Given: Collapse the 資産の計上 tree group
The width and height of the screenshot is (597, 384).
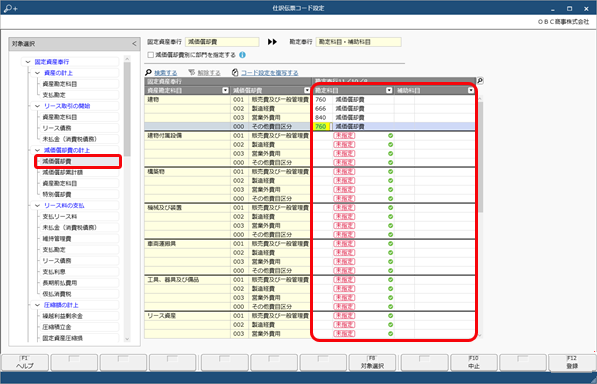Looking at the screenshot, I should click(x=37, y=73).
